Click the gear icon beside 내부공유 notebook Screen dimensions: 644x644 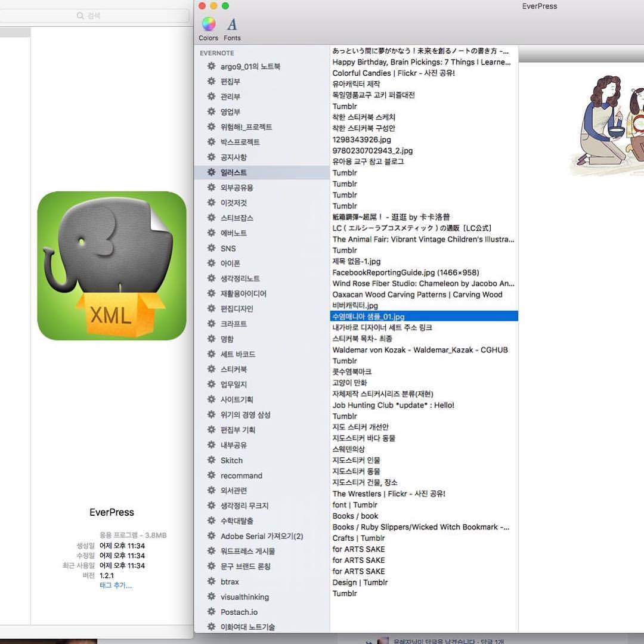tap(211, 445)
